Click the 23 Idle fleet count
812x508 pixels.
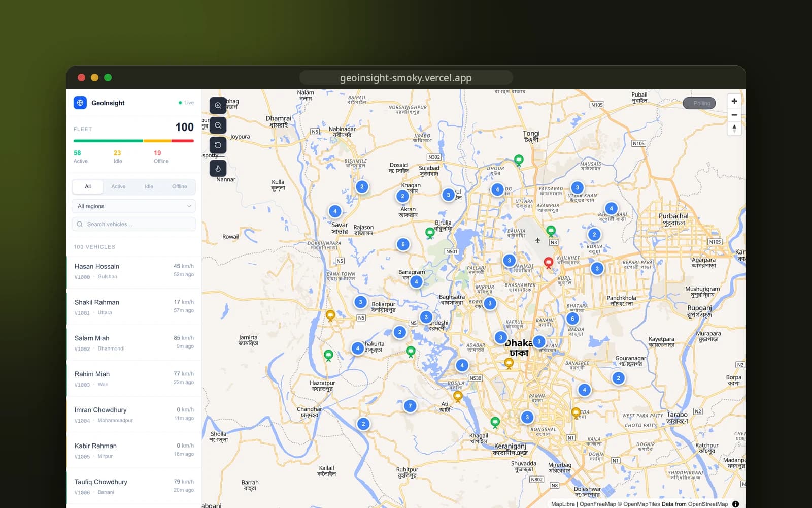pyautogui.click(x=117, y=156)
